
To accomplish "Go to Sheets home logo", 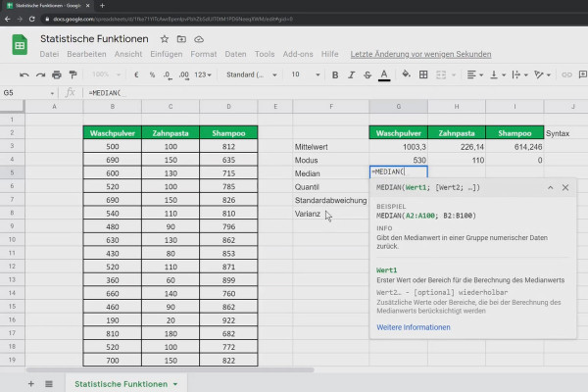I will [20, 45].
